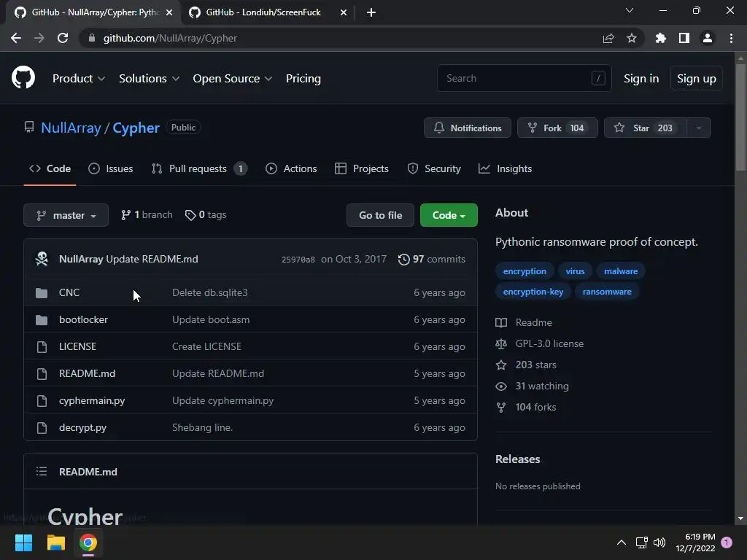Select the Code repository tab
Screen dimensions: 747x560
tap(50, 168)
